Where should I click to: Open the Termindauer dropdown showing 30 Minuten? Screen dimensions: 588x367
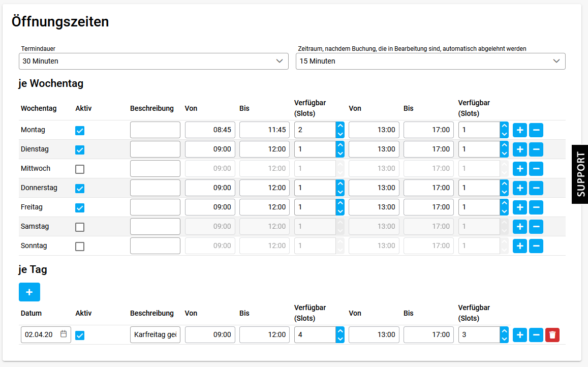(153, 61)
